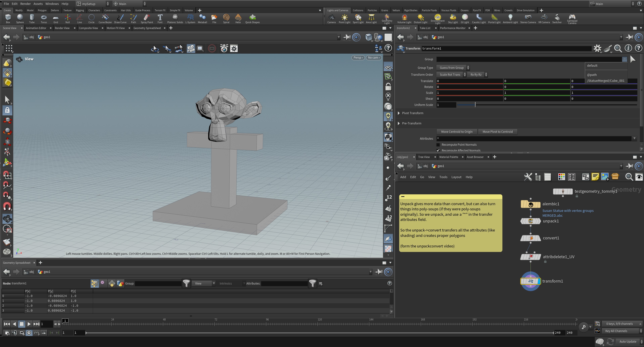
Task: Select the Torus shelf tool
Action: click(x=44, y=18)
